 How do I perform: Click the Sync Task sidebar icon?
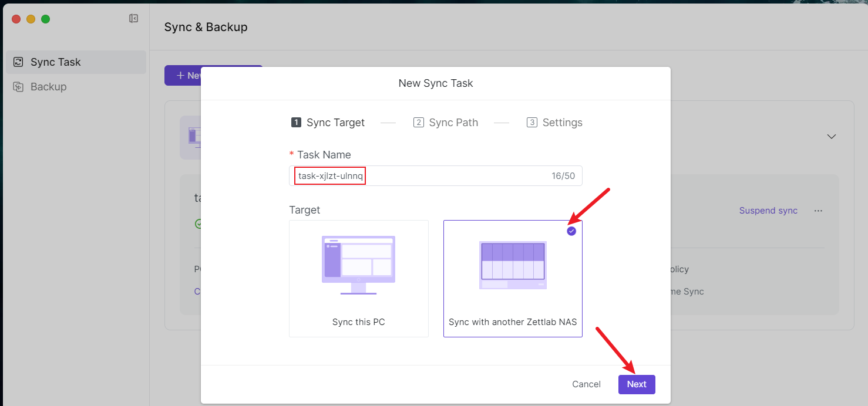(x=18, y=62)
